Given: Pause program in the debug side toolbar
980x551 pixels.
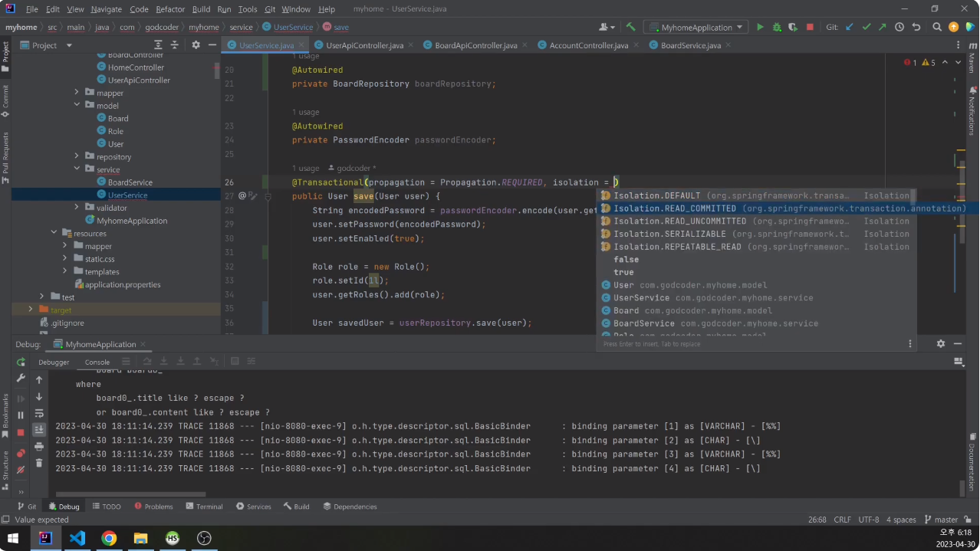Looking at the screenshot, I should pos(21,415).
